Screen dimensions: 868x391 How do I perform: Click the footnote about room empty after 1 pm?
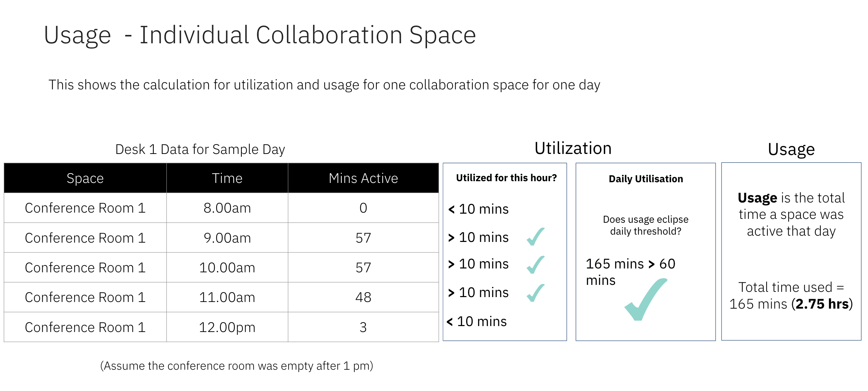237,366
